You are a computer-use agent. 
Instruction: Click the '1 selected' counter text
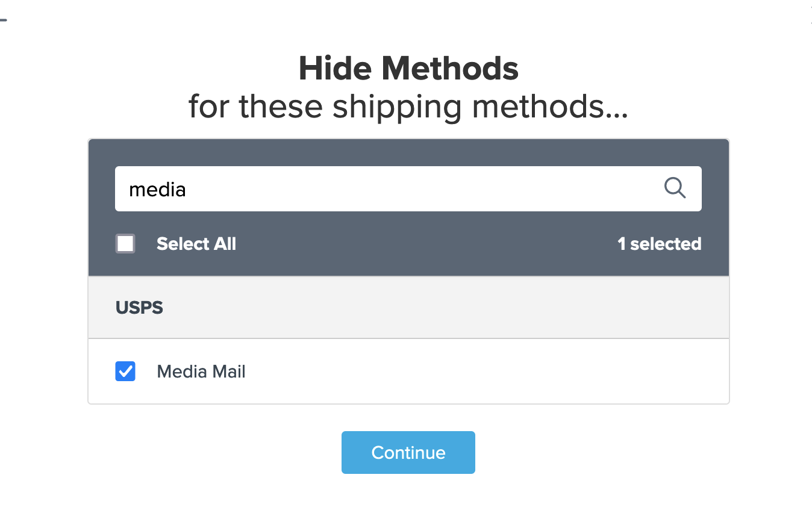pyautogui.click(x=659, y=244)
